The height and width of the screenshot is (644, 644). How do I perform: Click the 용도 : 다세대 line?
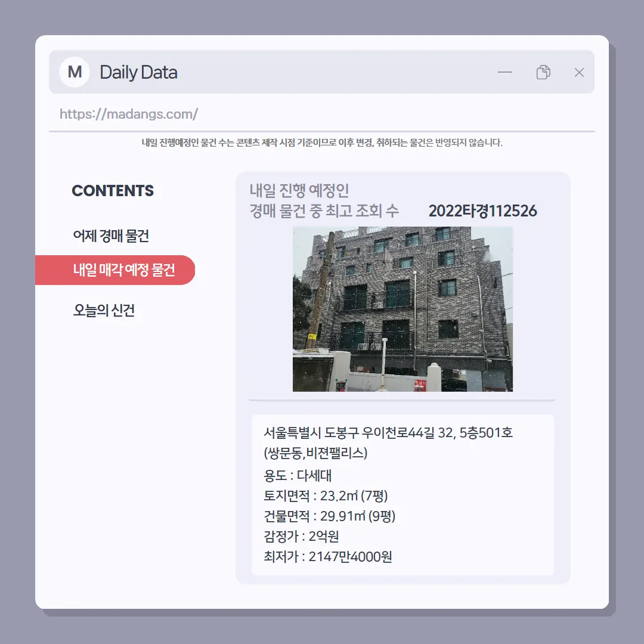298,475
